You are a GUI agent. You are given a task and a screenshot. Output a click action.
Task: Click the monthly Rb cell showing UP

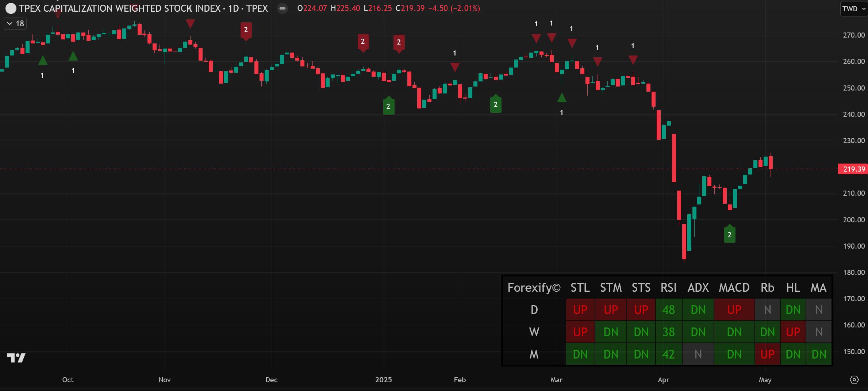[767, 354]
